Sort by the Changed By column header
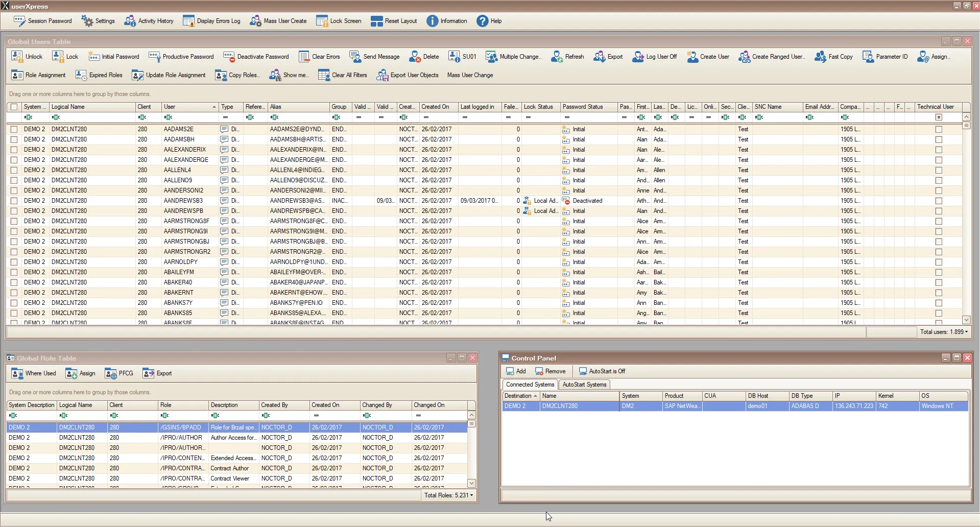Image resolution: width=980 pixels, height=527 pixels. (x=386, y=405)
